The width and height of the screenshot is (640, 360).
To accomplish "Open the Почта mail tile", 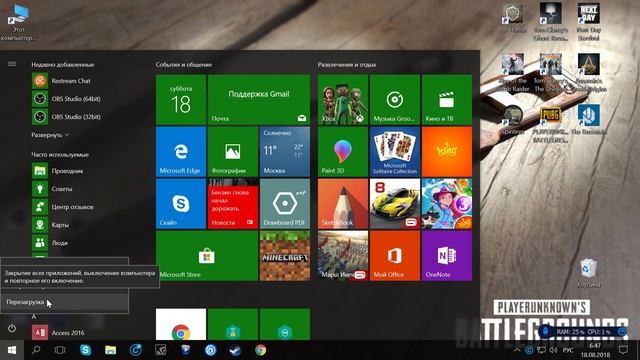I will pos(259,100).
